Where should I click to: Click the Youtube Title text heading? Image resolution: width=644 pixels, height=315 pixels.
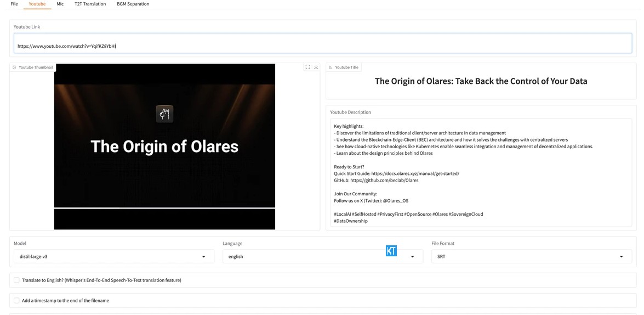pos(481,81)
